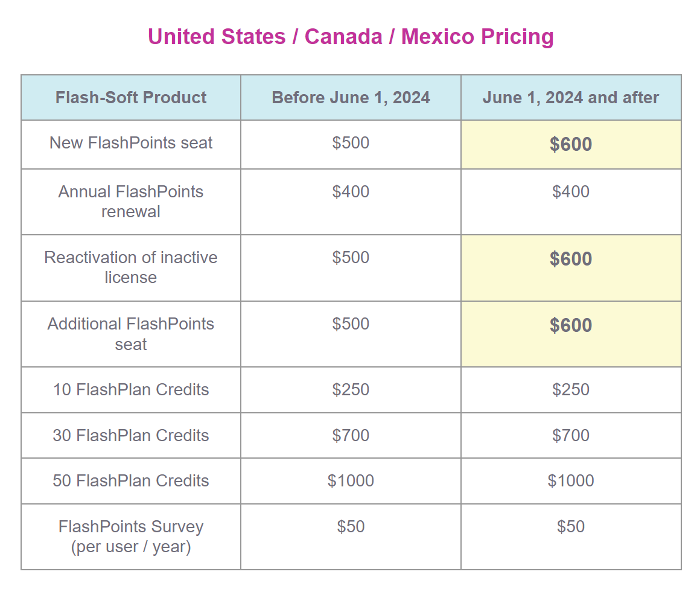Select the 50 FlashPlan Credits row label
Viewport: 700px width, 589px height.
[x=131, y=481]
